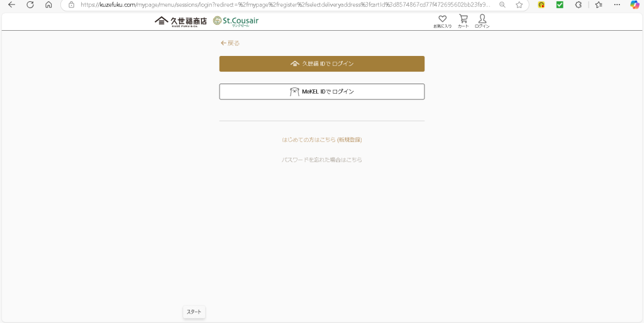Click the green checkmark extension icon
The height and width of the screenshot is (323, 644).
tap(560, 5)
